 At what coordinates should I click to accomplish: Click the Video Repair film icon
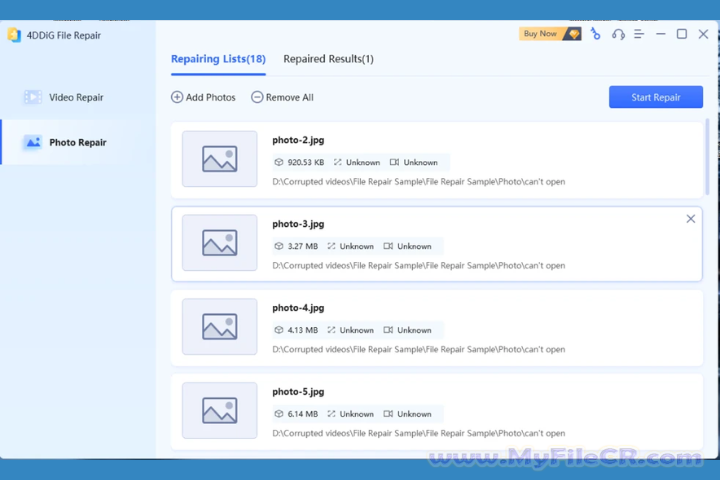[x=33, y=97]
